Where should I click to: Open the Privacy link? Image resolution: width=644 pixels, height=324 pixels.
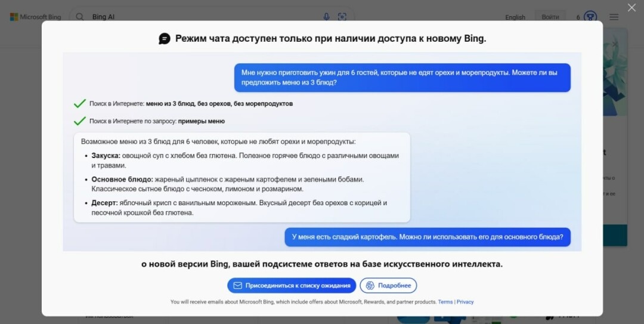pos(465,302)
